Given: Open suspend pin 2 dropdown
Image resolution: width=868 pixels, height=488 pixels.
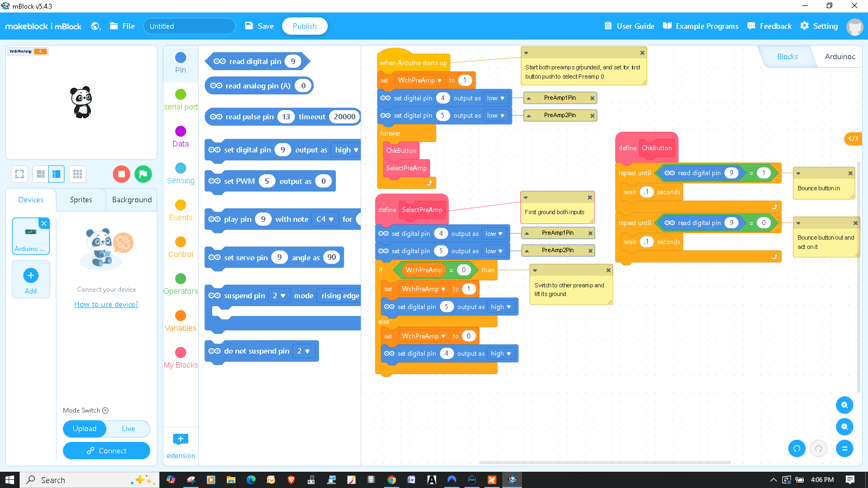Looking at the screenshot, I should tap(279, 296).
